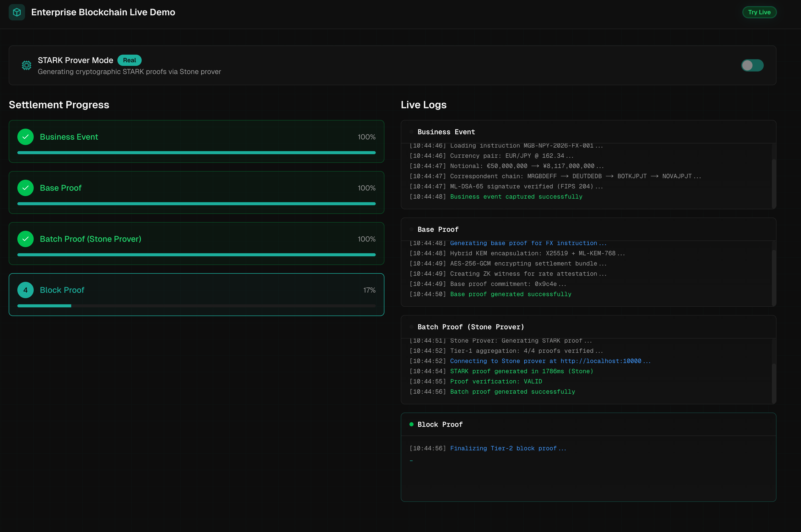Click the 'ML-DSA-65 signature verified' log line
This screenshot has height=532, width=801.
(x=506, y=186)
